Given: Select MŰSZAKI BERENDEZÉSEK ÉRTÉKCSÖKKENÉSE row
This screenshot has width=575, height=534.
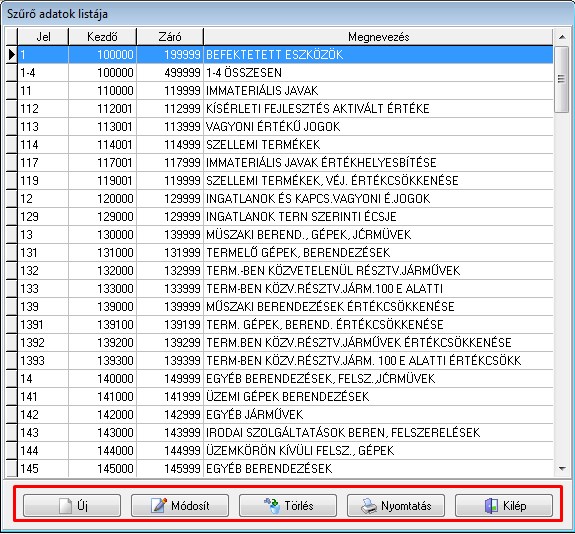Looking at the screenshot, I should (285, 306).
